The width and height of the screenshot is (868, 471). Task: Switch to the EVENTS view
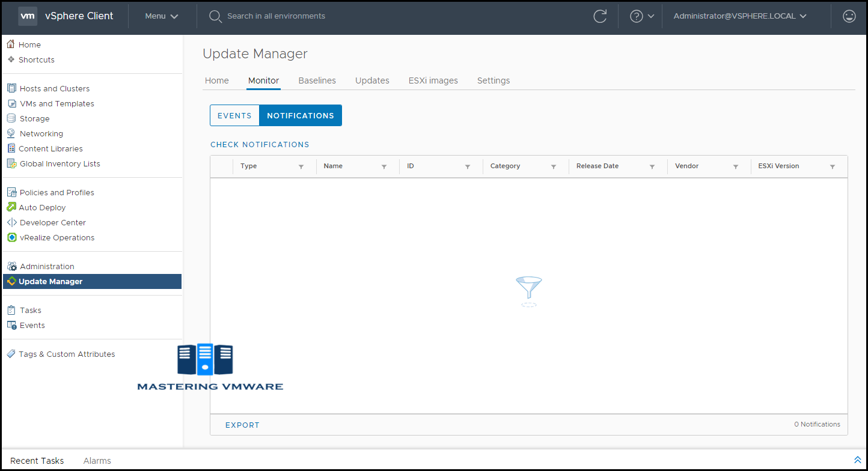pos(234,115)
